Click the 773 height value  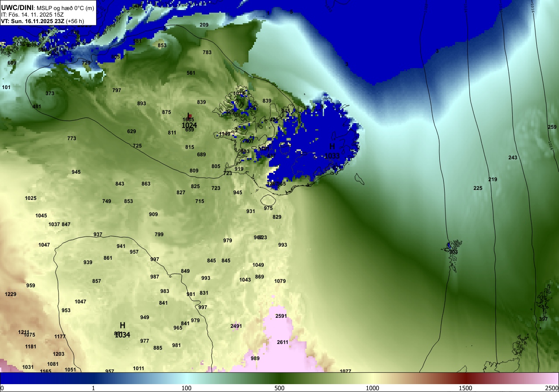72,138
